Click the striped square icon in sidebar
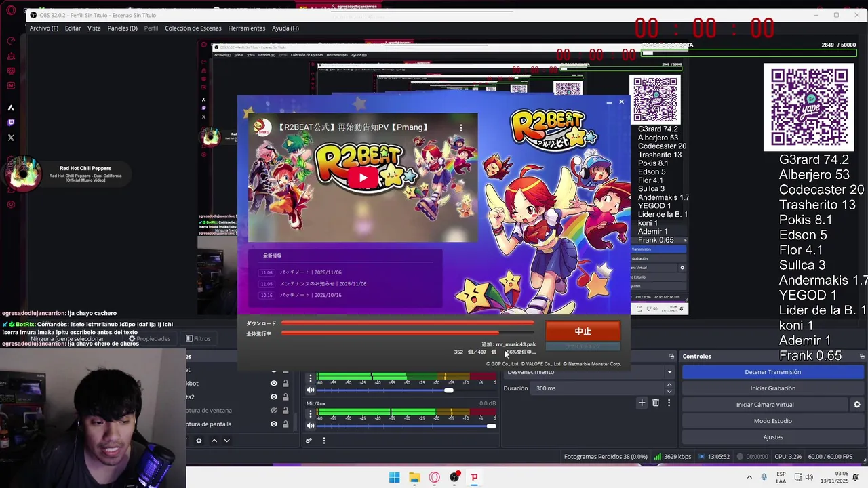The image size is (868, 488). pyautogui.click(x=11, y=70)
